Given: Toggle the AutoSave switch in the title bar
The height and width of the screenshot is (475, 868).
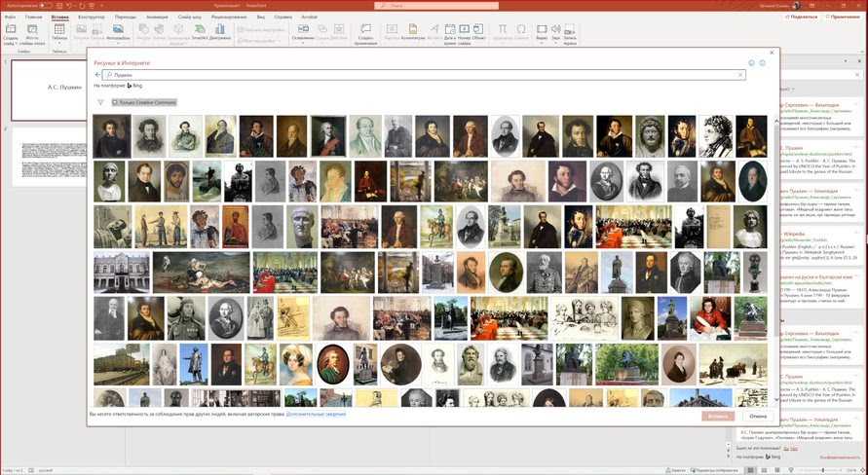Looking at the screenshot, I should pyautogui.click(x=45, y=5).
